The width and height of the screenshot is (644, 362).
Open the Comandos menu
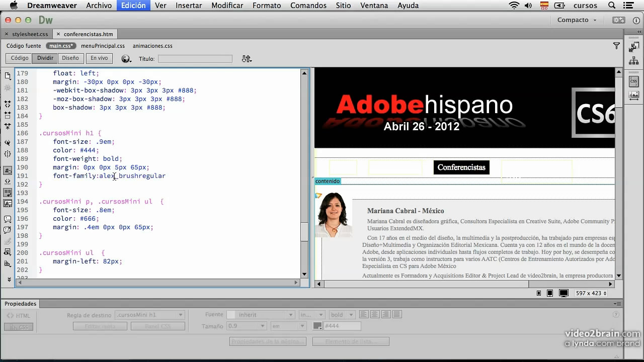point(308,6)
